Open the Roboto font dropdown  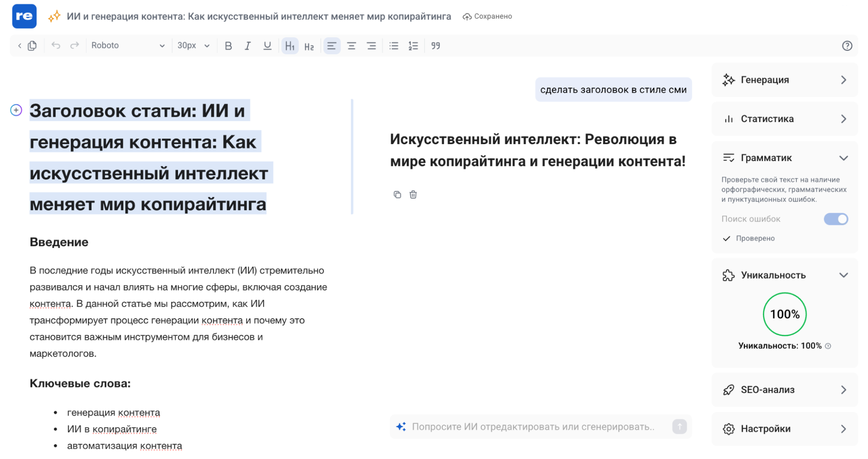click(128, 46)
